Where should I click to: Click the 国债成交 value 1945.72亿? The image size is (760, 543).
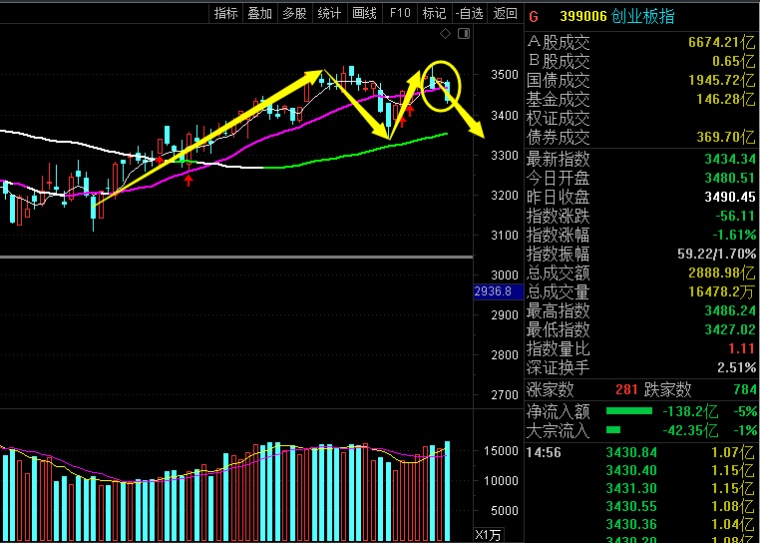pyautogui.click(x=722, y=80)
